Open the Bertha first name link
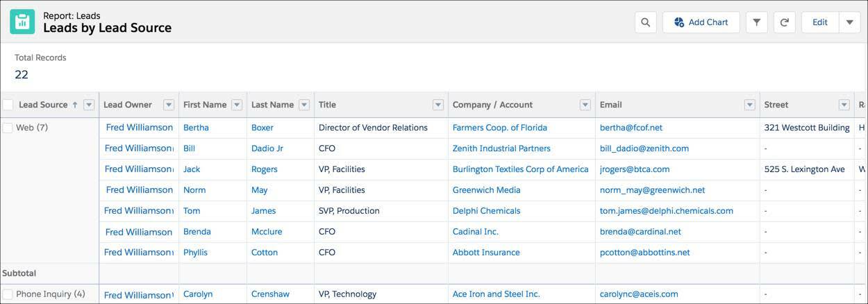The width and height of the screenshot is (868, 304). pyautogui.click(x=196, y=128)
